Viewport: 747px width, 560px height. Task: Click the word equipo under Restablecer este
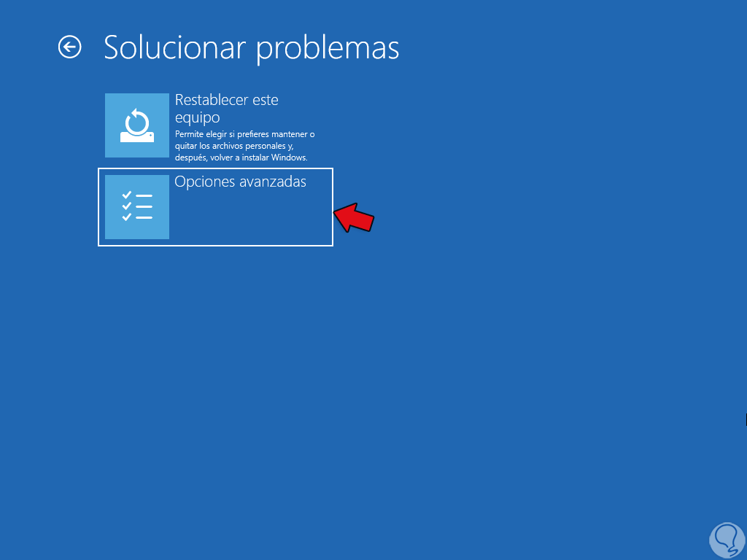(197, 117)
